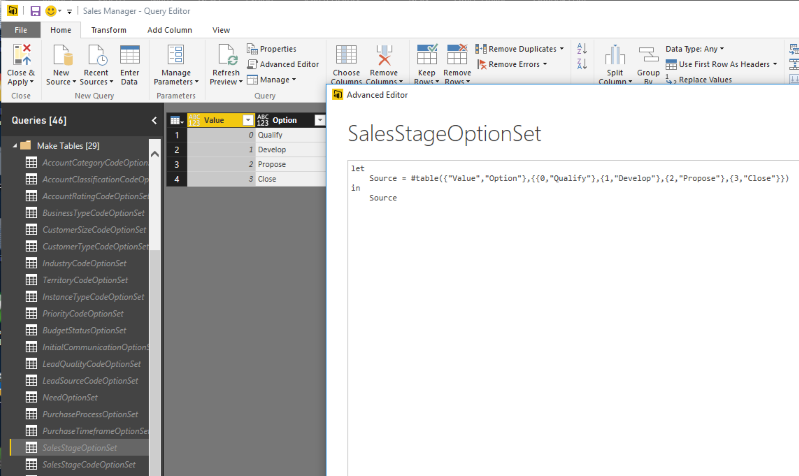This screenshot has height=476, width=799.
Task: Select the SalesStageOptionSet query
Action: (79, 448)
